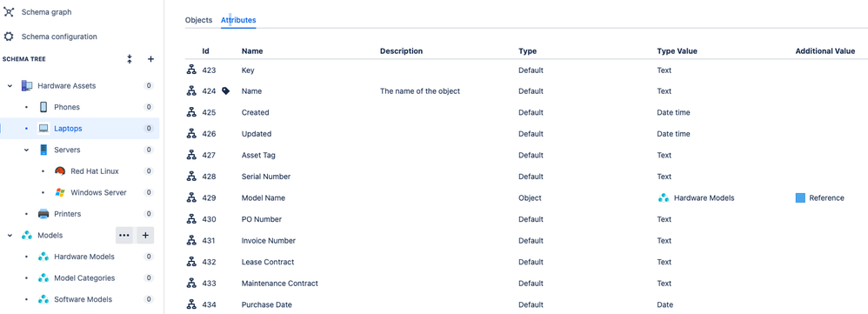Select Software Models in schema tree

click(83, 299)
